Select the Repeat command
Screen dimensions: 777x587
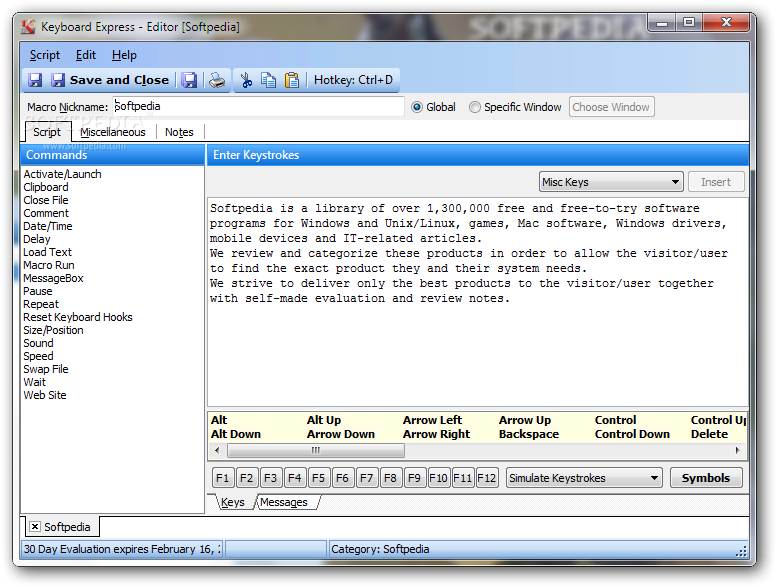click(x=41, y=304)
